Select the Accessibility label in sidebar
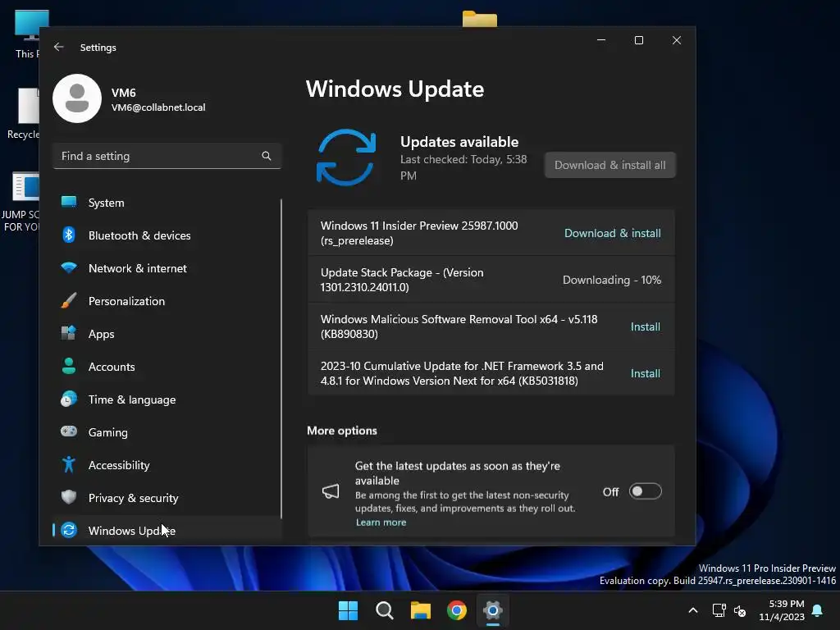Viewport: 840px width, 630px height. [119, 465]
